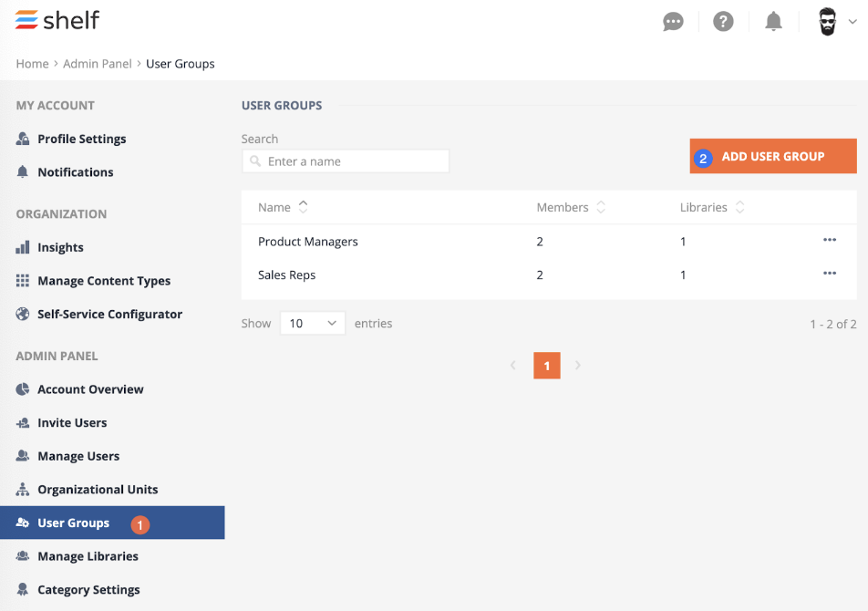This screenshot has width=868, height=611.
Task: Click the search magnifier icon
Action: [x=255, y=161]
